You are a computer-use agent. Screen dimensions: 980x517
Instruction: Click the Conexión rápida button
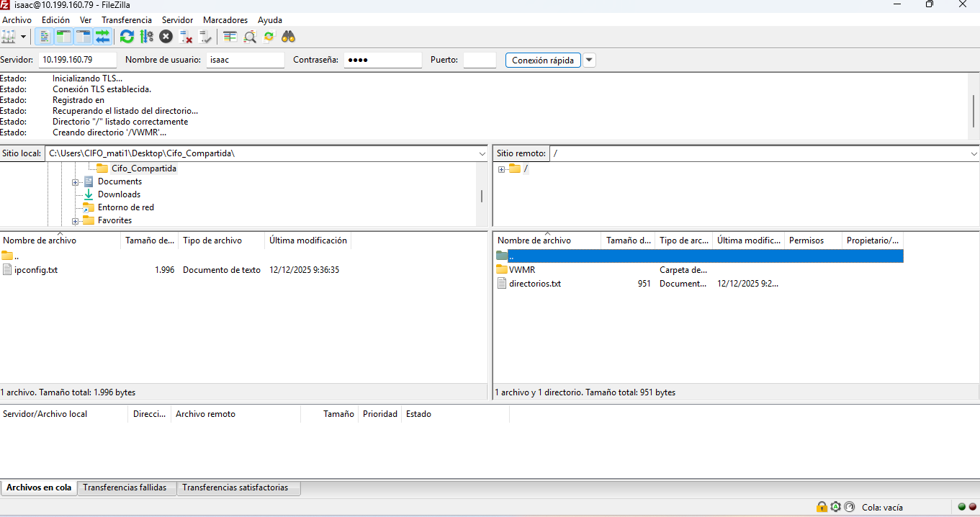[x=542, y=60]
